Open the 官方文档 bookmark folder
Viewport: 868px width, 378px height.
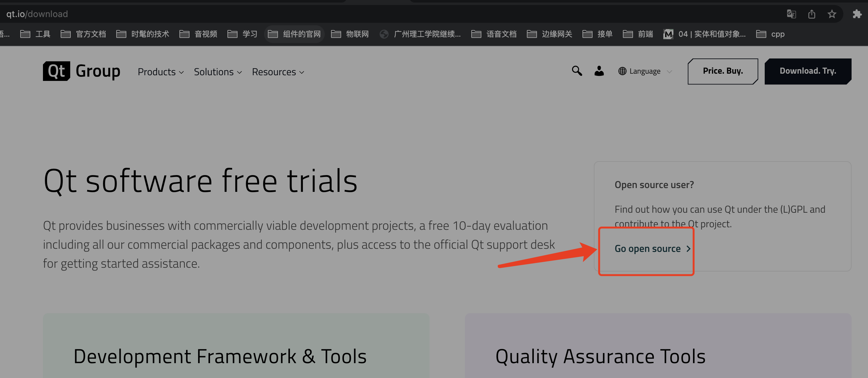(83, 34)
